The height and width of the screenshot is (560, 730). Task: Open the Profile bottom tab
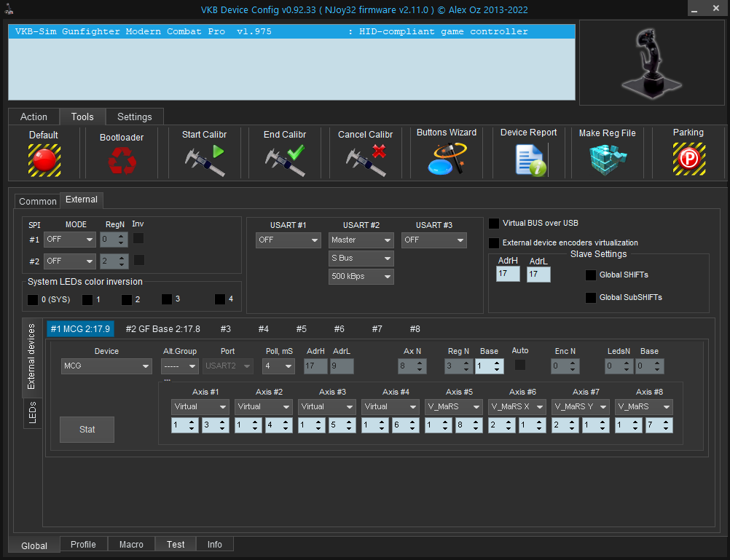83,545
